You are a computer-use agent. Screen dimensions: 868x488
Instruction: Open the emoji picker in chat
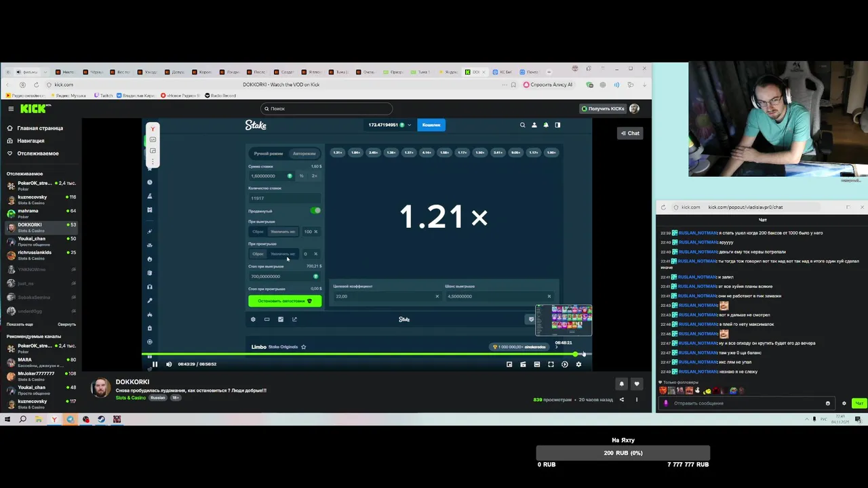pos(827,403)
